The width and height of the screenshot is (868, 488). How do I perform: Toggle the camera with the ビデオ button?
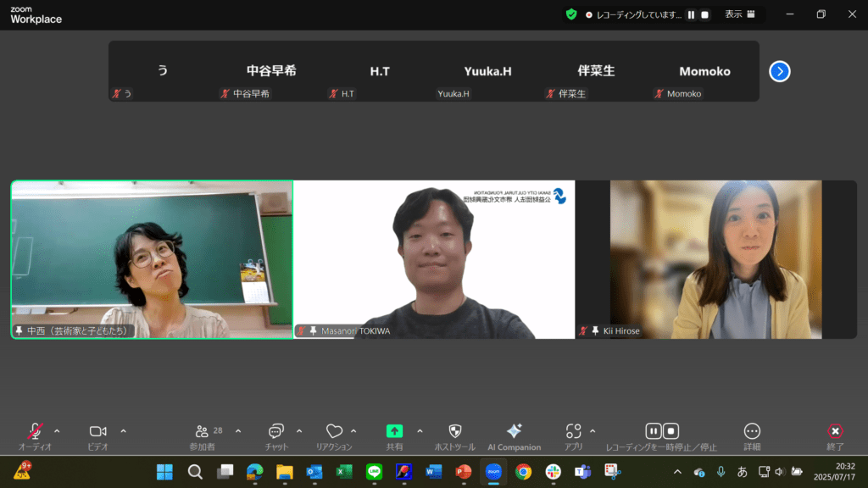[97, 431]
